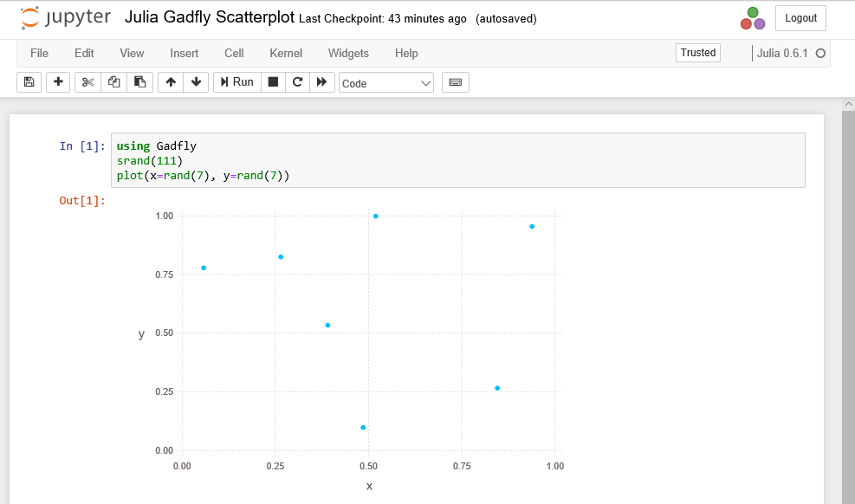Copy the selected cell icon
This screenshot has height=504, width=855.
[x=114, y=82]
